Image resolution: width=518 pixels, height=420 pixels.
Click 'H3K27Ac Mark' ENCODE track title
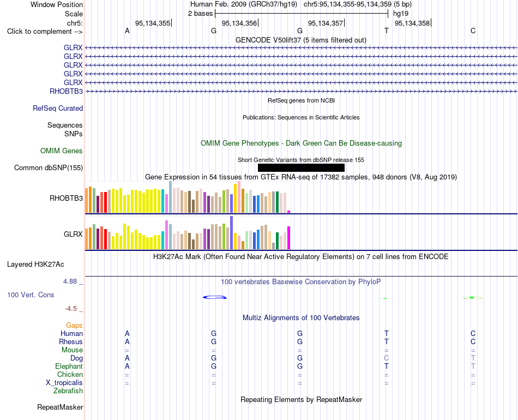(301, 257)
